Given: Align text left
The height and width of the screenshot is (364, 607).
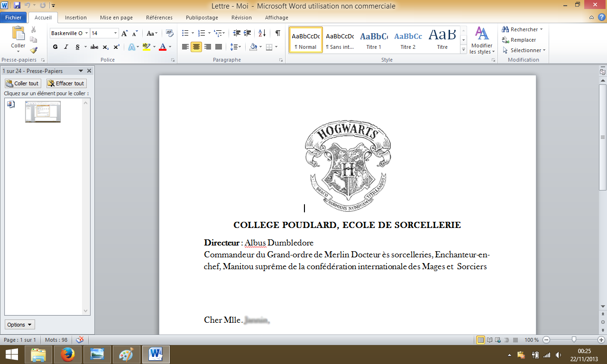Looking at the screenshot, I should (x=185, y=47).
